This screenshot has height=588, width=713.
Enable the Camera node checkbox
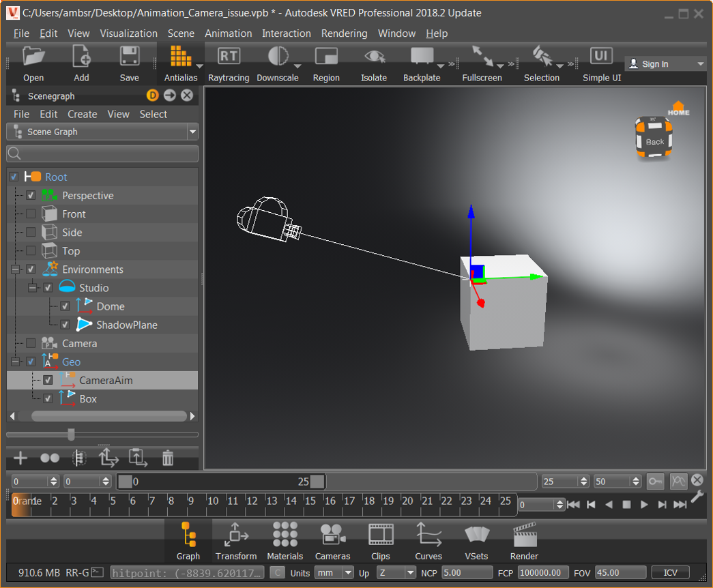(x=31, y=343)
